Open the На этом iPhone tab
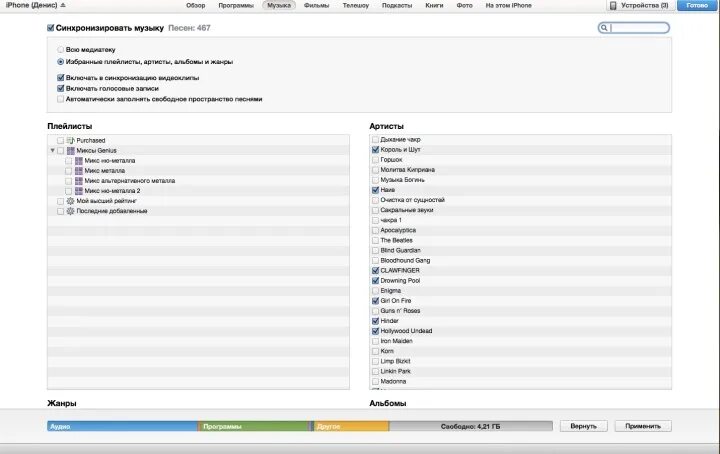The width and height of the screenshot is (720, 454). pos(508,6)
